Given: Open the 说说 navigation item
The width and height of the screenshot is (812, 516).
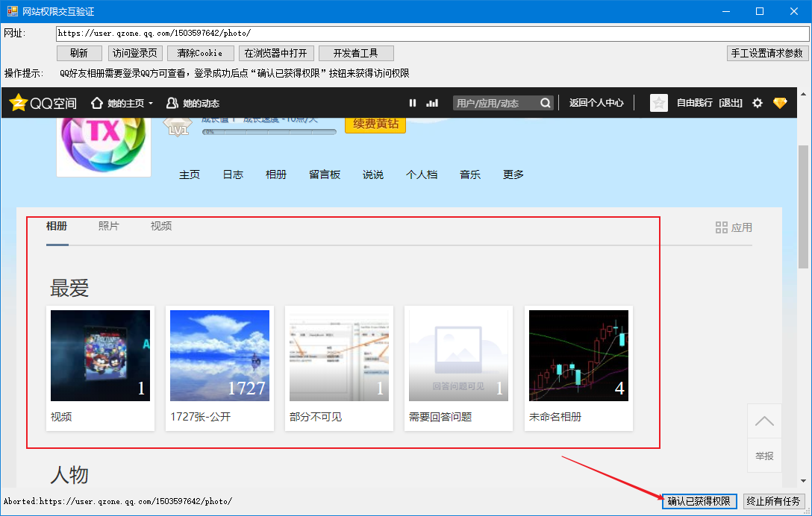Looking at the screenshot, I should (x=373, y=174).
